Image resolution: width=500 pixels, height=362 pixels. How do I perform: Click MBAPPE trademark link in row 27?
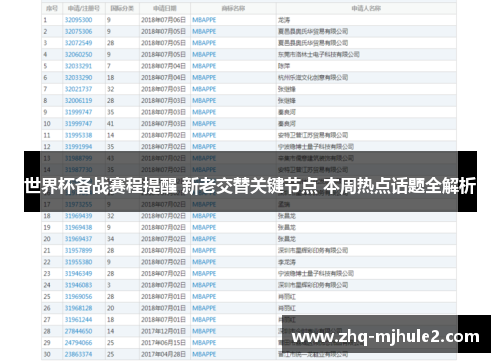coord(204,320)
